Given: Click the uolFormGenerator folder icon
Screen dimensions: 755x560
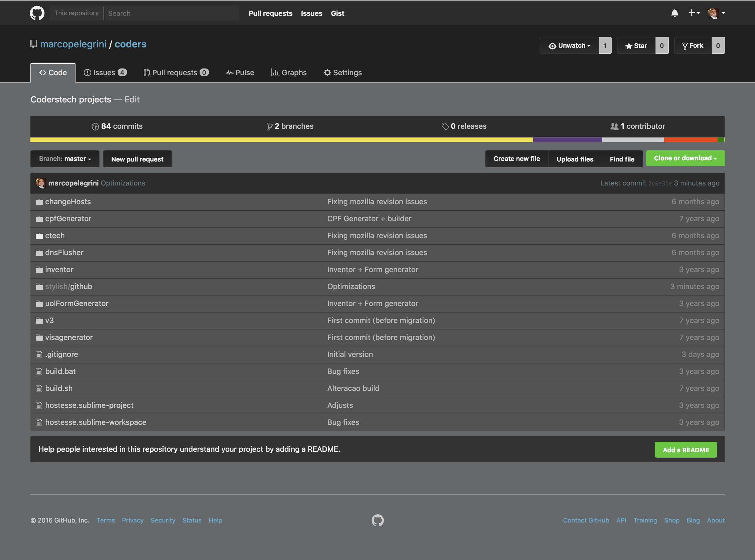Looking at the screenshot, I should tap(39, 304).
